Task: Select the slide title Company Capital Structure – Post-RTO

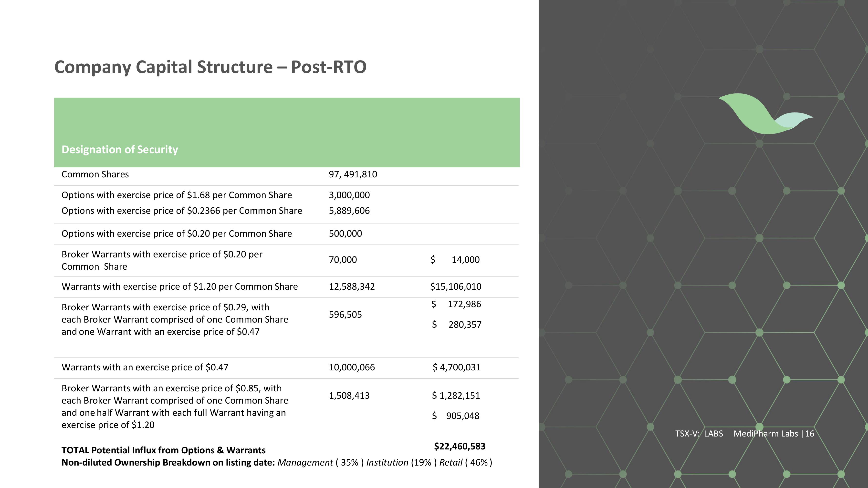Action: tap(210, 67)
